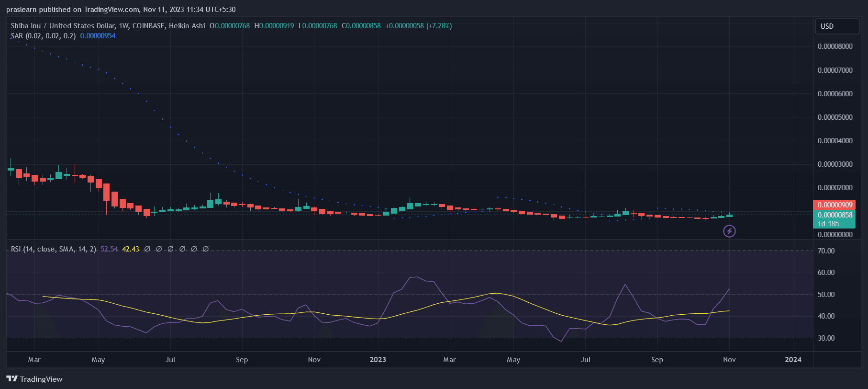Click the TradingView logo at bottom left
Screen dimensions: 868x389
coord(34,379)
